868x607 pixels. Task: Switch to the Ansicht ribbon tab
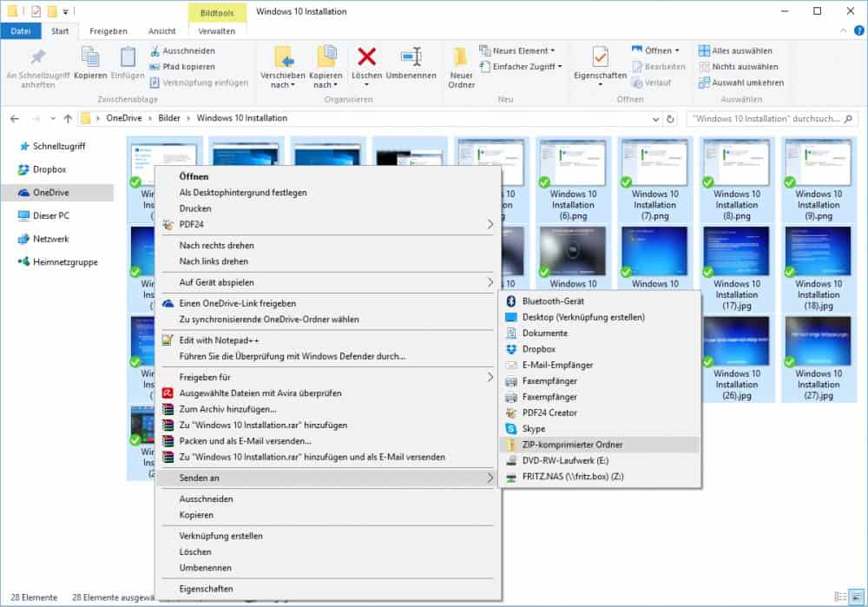(x=161, y=31)
